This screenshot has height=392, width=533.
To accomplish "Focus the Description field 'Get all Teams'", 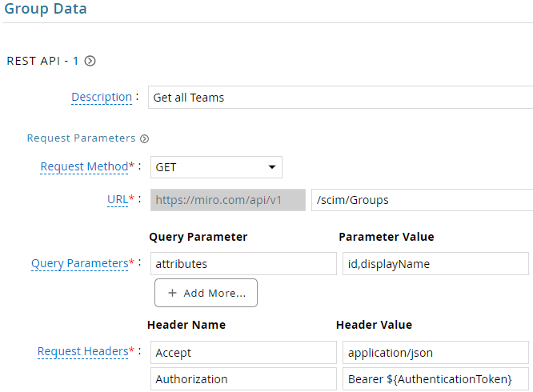I will (x=340, y=98).
